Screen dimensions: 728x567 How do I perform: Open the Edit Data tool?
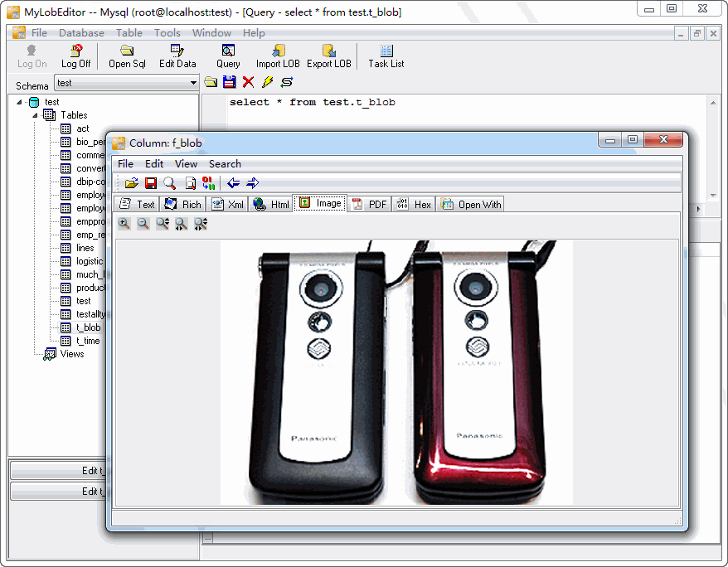point(177,56)
